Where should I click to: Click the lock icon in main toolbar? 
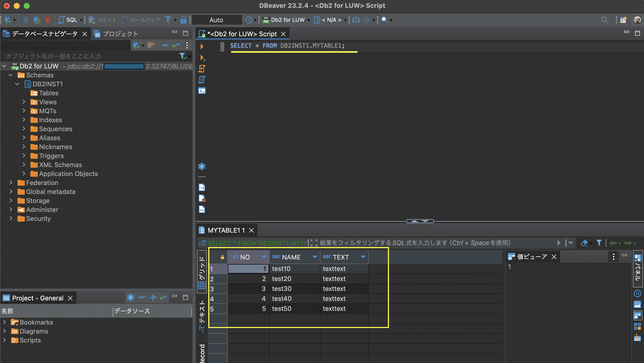(x=183, y=20)
